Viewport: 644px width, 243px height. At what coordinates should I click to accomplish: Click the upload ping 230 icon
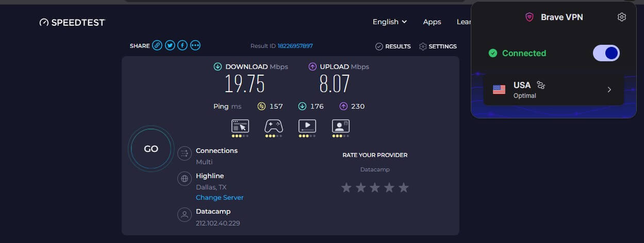click(343, 106)
